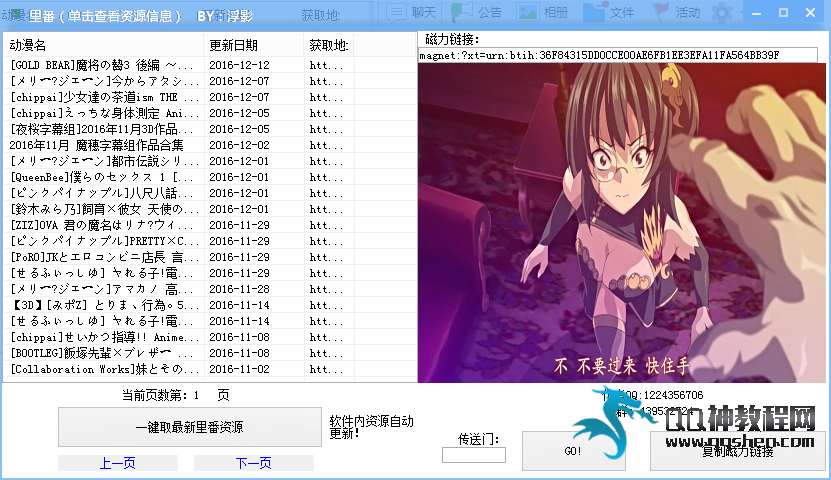Sort by the 动漫名 column header

pyautogui.click(x=104, y=46)
